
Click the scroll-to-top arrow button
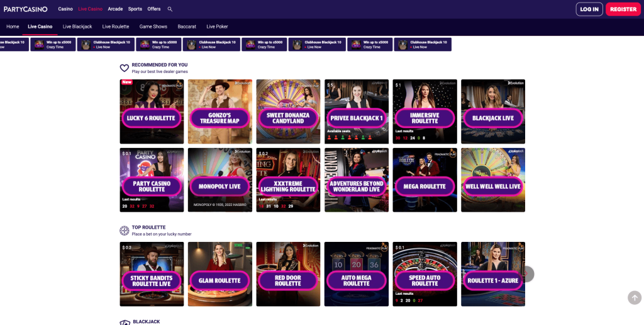tap(635, 297)
